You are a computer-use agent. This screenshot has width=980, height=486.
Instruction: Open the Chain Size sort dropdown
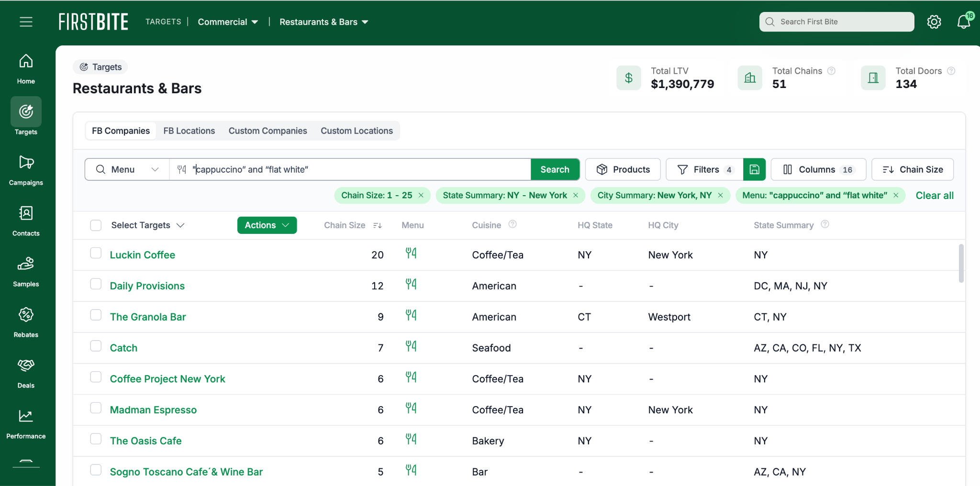913,169
